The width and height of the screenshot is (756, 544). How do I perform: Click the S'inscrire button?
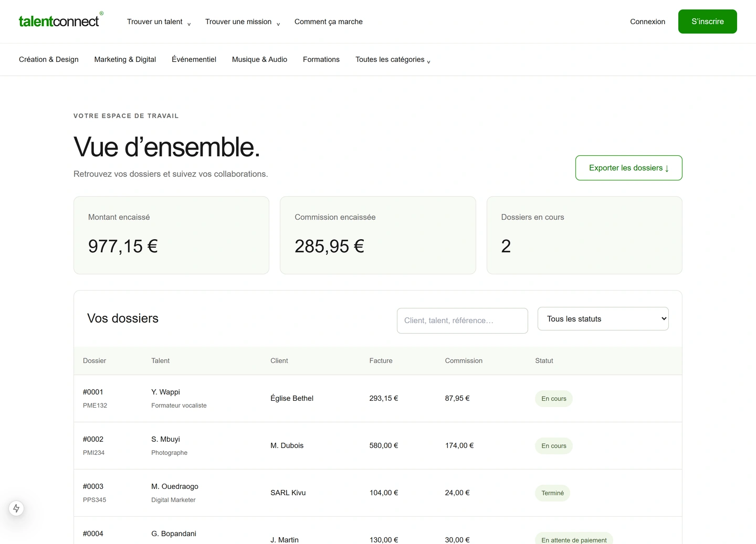click(x=707, y=22)
